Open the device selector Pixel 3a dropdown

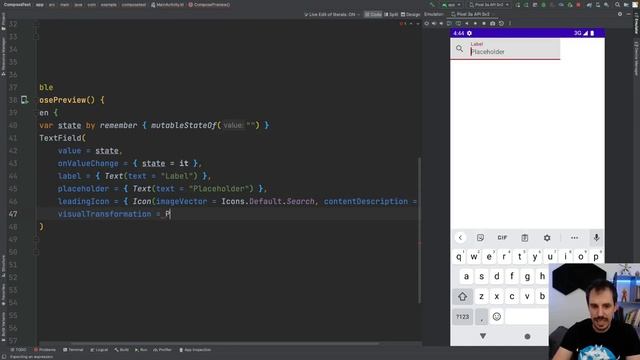coord(489,4)
